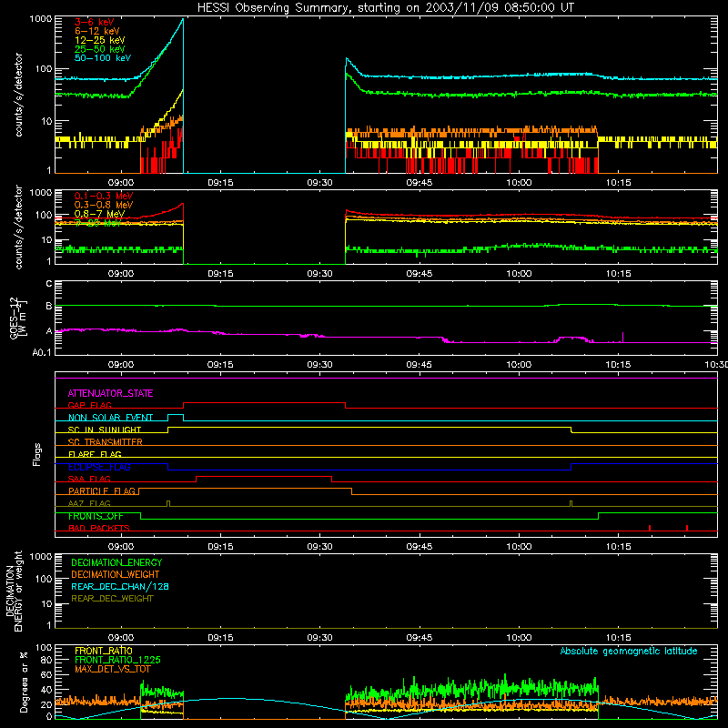
Task: Select the FRONTS_OFF flag label
Action: [x=96, y=516]
